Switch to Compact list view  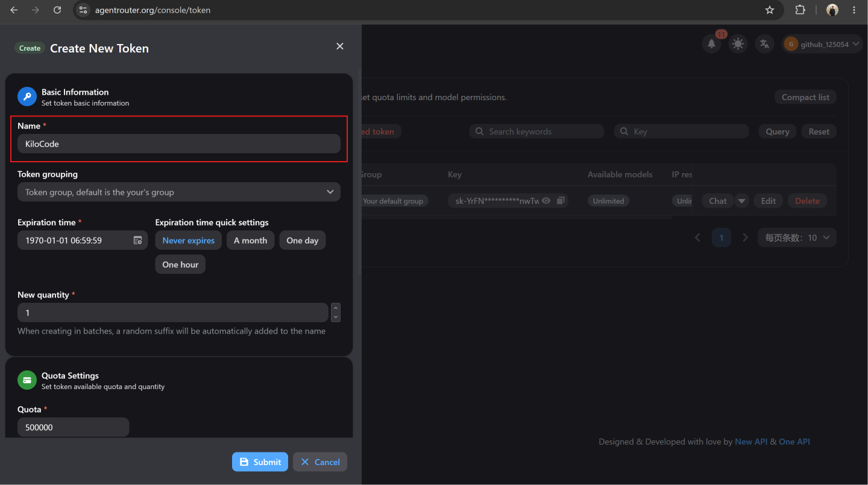[805, 97]
